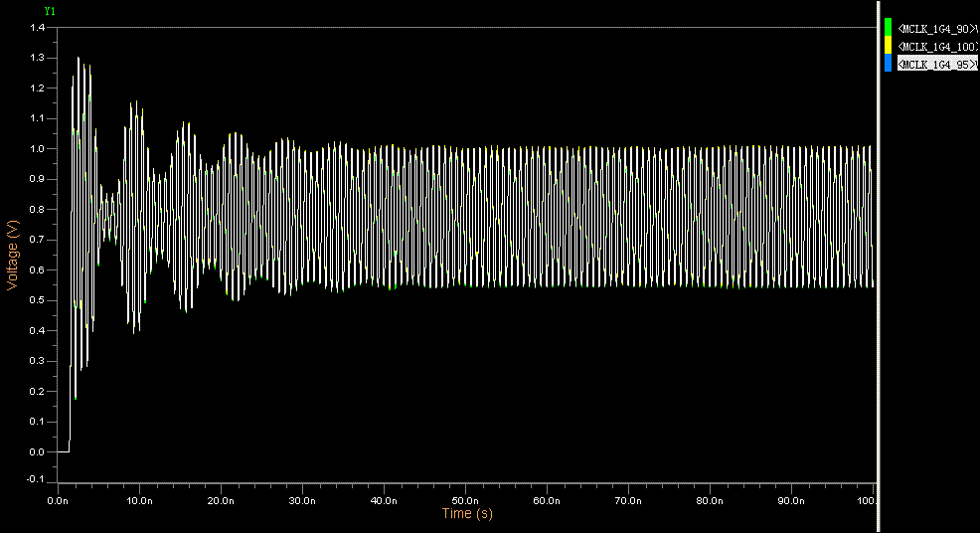This screenshot has width=980, height=533.
Task: Click the vertical divider beside the legend
Action: 880,266
